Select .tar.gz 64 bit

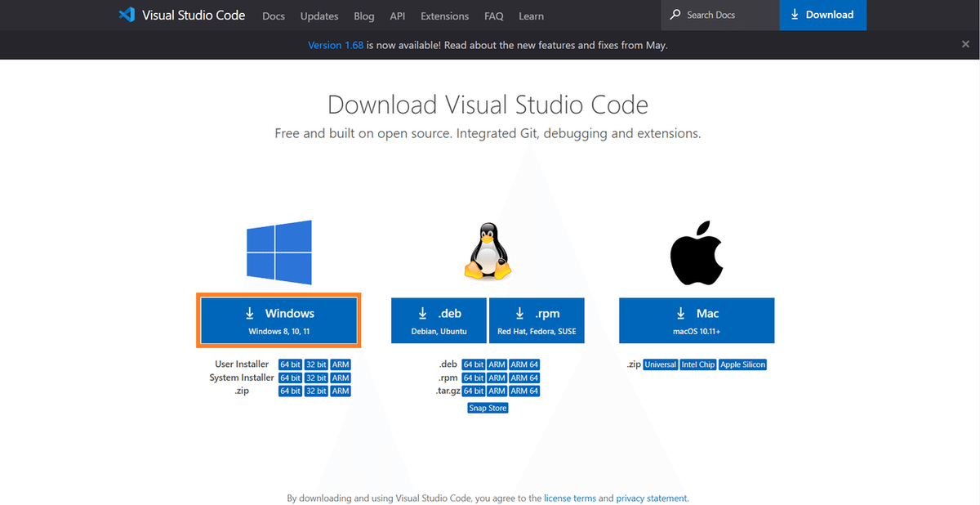point(474,391)
